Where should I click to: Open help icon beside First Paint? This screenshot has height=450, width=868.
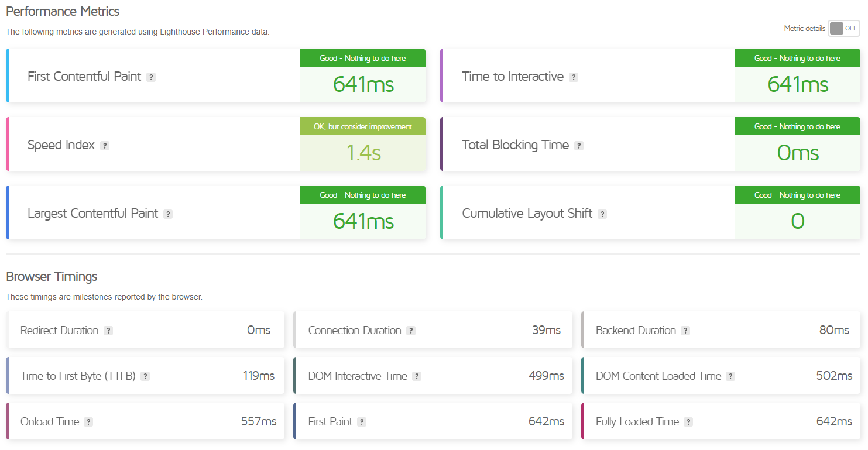coord(362,422)
